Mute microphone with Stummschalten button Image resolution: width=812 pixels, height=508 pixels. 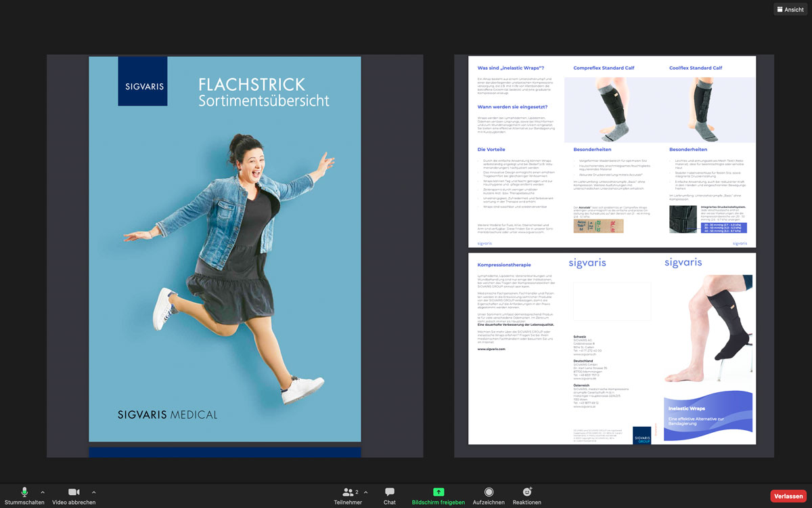coord(24,496)
